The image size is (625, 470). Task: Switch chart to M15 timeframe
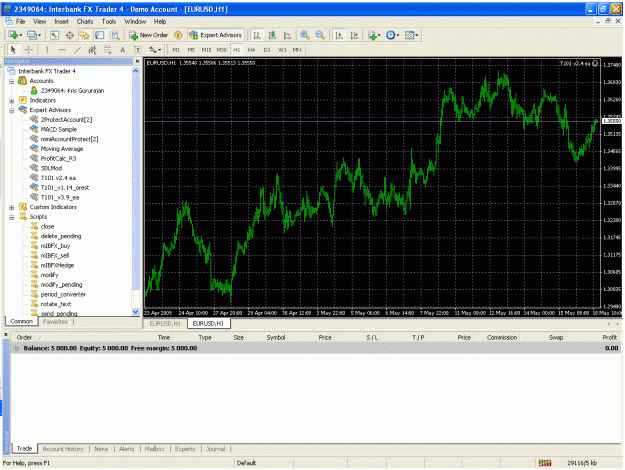click(x=206, y=50)
